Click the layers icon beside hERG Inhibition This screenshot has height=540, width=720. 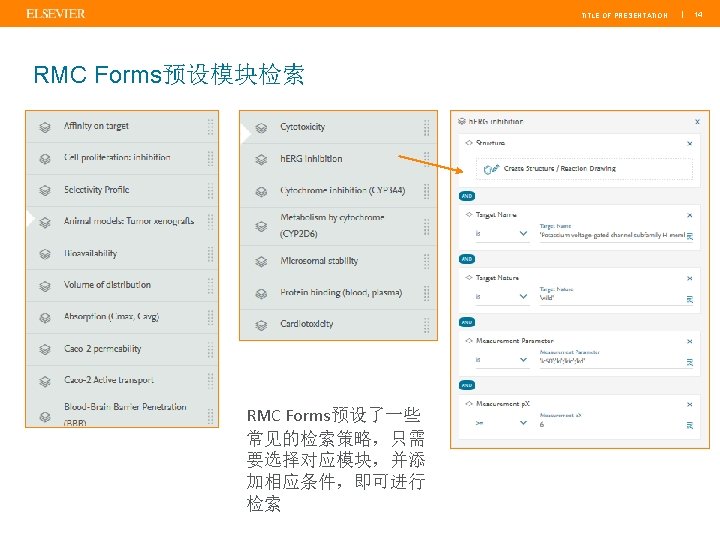click(261, 159)
